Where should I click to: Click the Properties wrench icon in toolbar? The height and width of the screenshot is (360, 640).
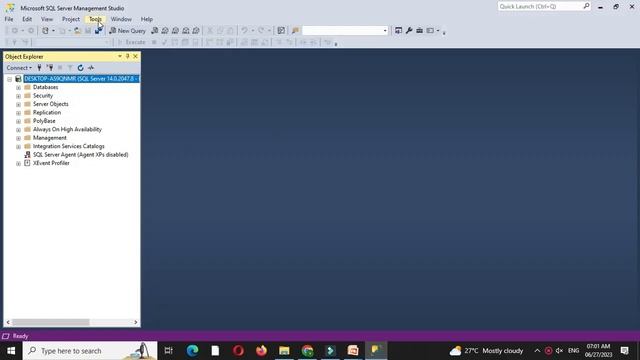click(x=409, y=31)
